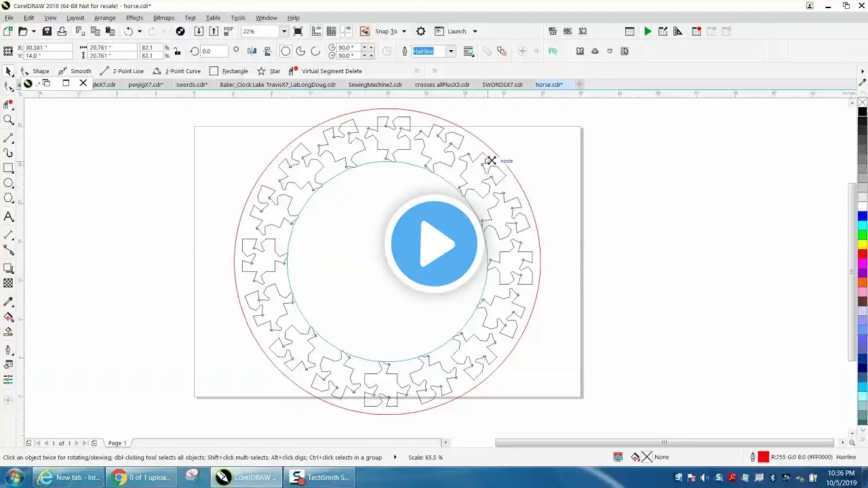Open the zoom level dropdown
The image size is (868, 488).
(284, 31)
